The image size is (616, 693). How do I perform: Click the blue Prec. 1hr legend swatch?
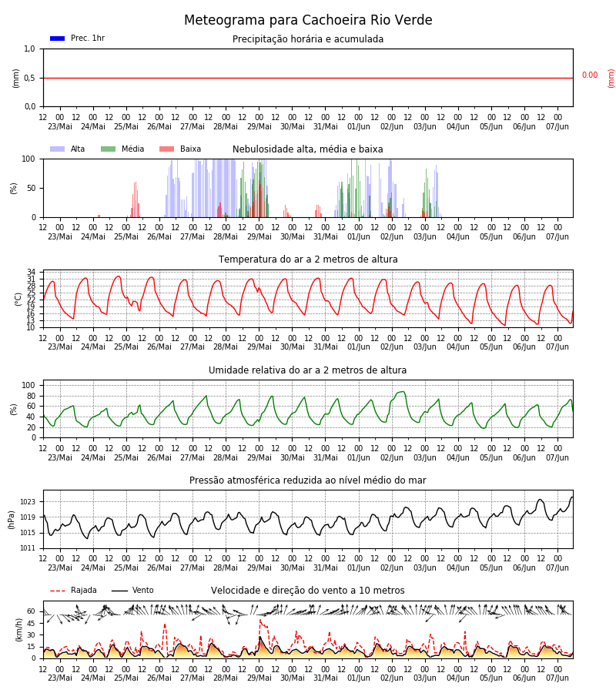point(58,38)
